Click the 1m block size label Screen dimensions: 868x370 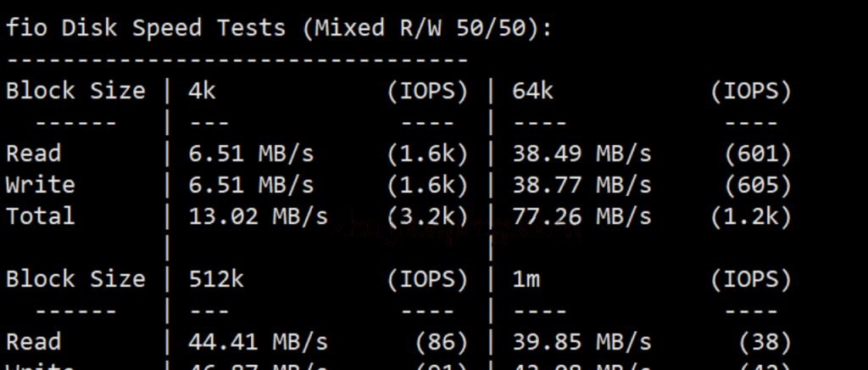point(526,278)
